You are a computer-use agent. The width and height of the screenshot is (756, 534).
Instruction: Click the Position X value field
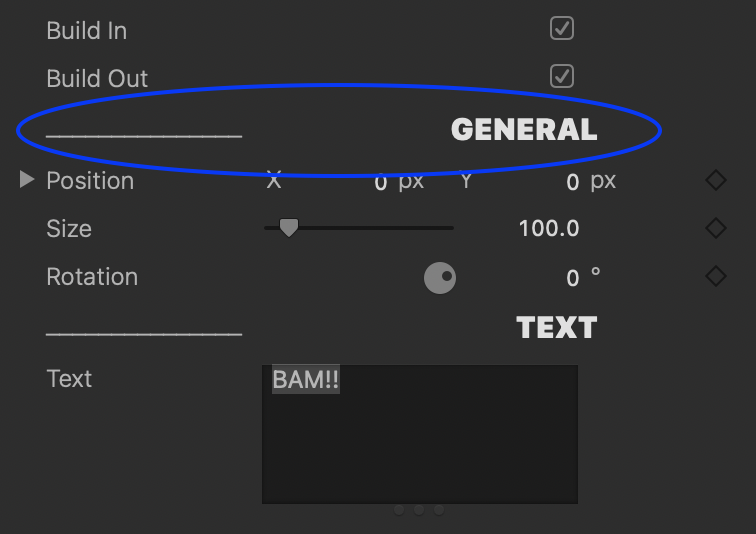pos(380,182)
